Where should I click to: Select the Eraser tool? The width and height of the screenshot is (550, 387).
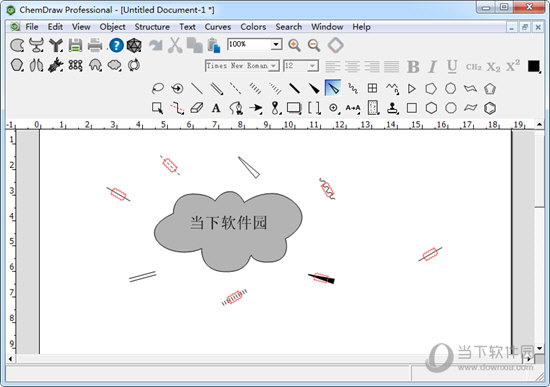[x=197, y=108]
